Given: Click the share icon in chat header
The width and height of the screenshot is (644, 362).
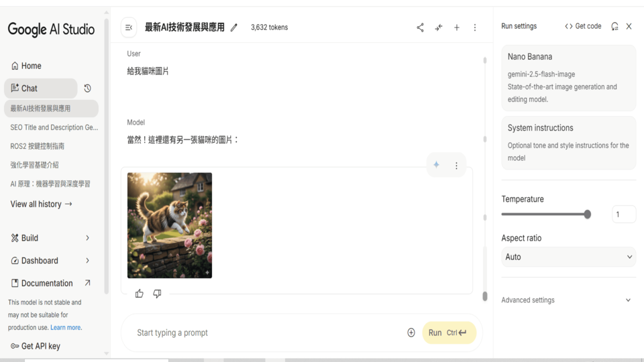Looking at the screenshot, I should (420, 27).
